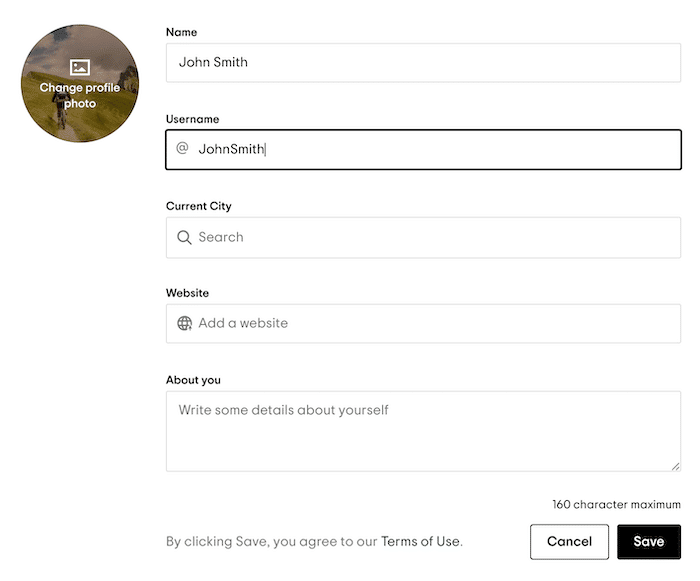This screenshot has width=700, height=581.
Task: Click the image icon on profile photo
Action: 80,67
